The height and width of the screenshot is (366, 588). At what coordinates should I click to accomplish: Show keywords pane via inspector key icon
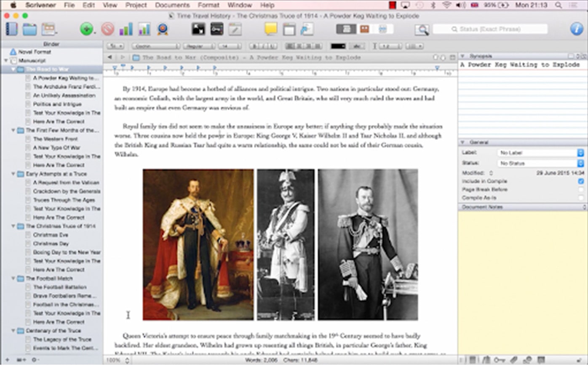tap(500, 360)
